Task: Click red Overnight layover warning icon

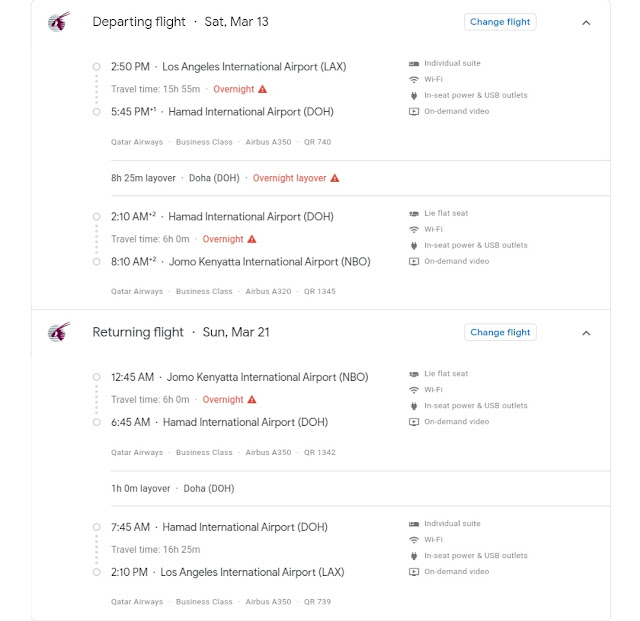Action: coord(335,179)
